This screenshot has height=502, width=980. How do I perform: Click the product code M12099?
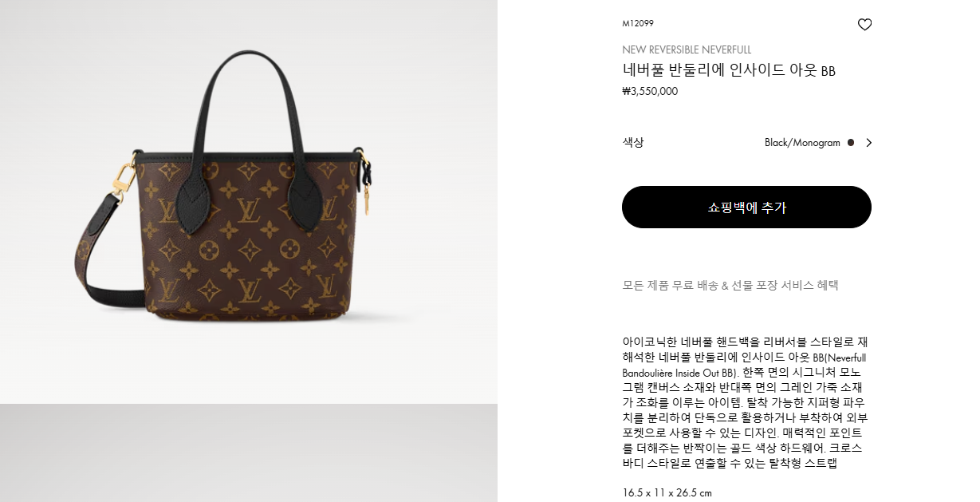click(x=638, y=23)
